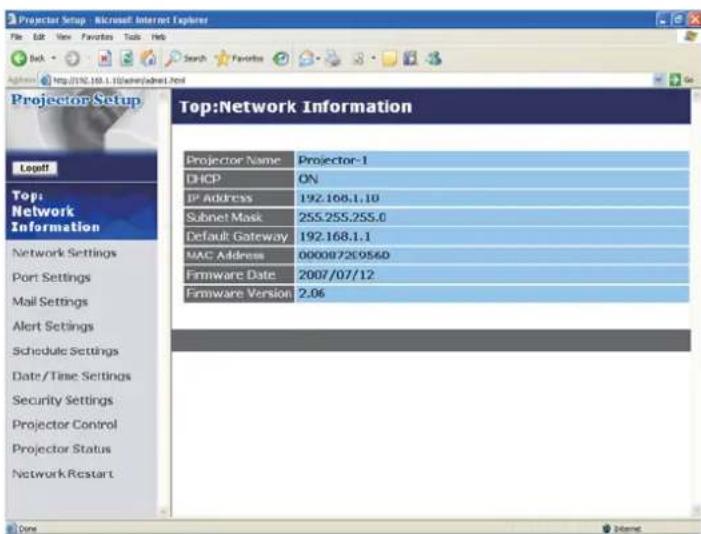Click the Stop loading icon

[105, 59]
